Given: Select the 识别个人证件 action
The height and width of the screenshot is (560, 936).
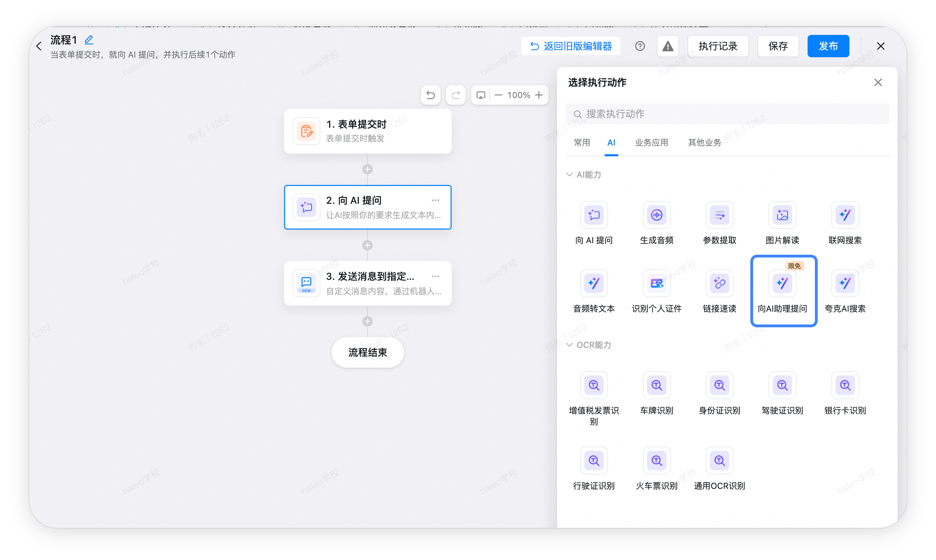Looking at the screenshot, I should click(656, 291).
